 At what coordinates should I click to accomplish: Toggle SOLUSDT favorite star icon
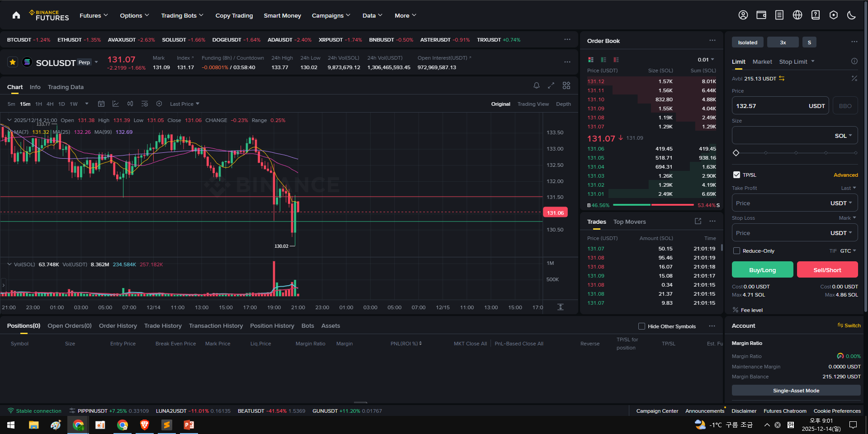click(x=13, y=62)
